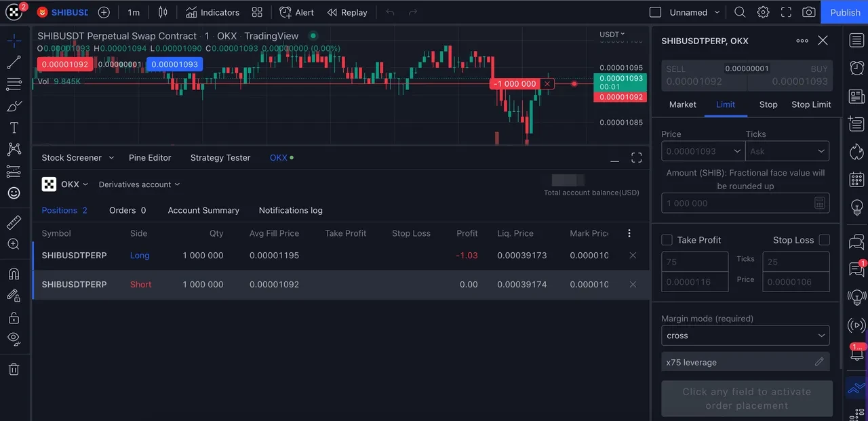Viewport: 868px width, 421px height.
Task: Open the watchlist panel icon
Action: coord(856,41)
